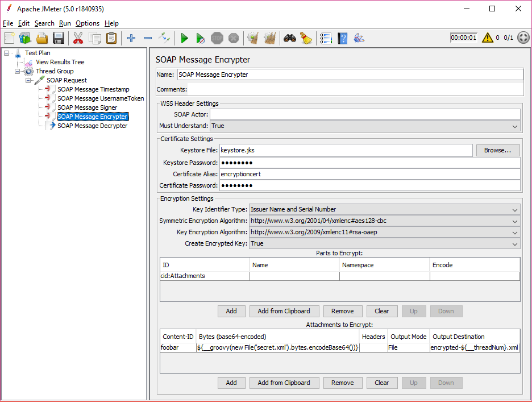Screen dimensions: 532x402
Task: Stop the running test
Action: pos(217,38)
